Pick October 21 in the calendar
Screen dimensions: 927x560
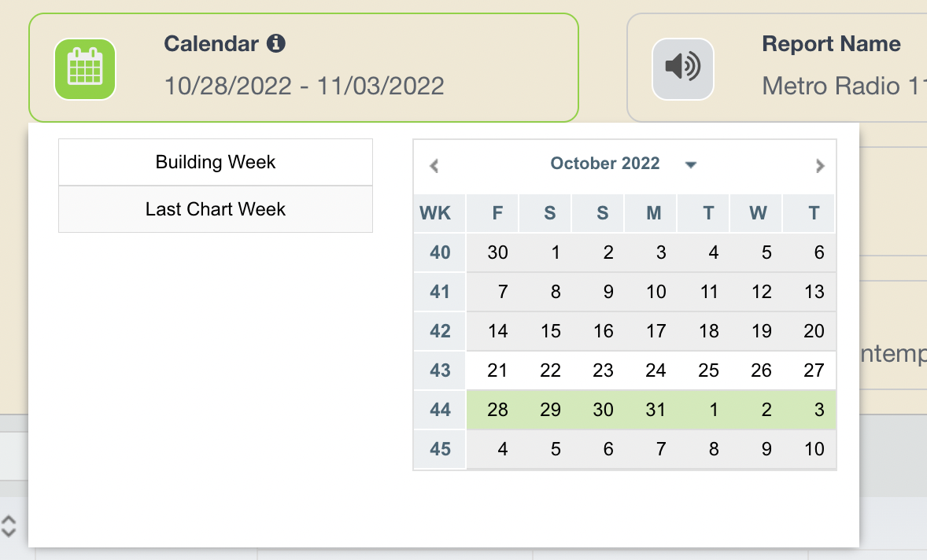pyautogui.click(x=497, y=370)
